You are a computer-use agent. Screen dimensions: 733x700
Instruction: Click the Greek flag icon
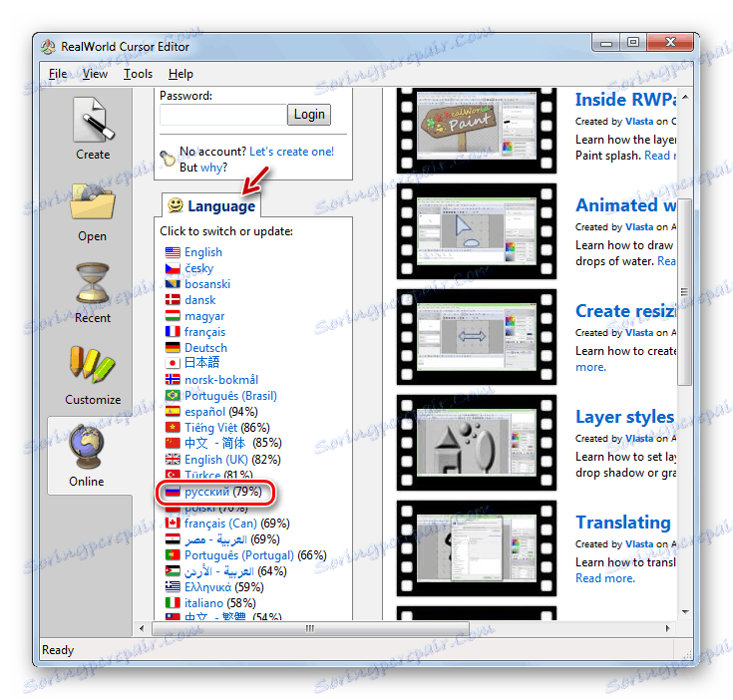click(x=173, y=586)
